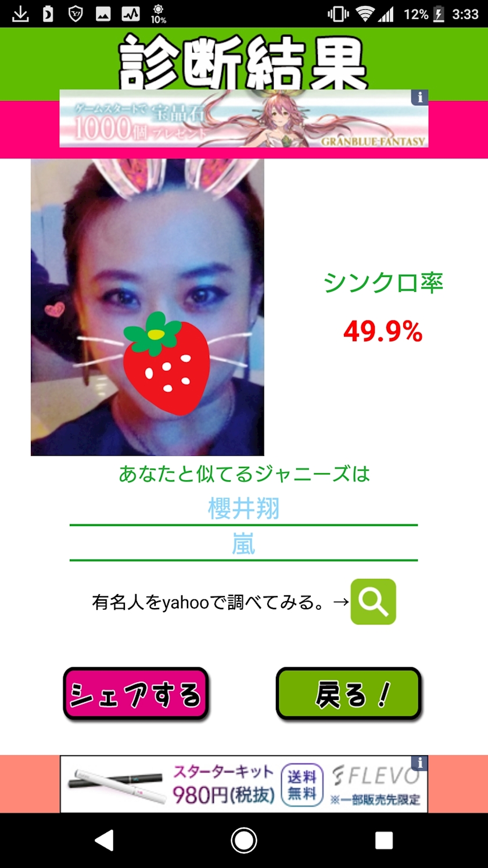Viewport: 488px width, 868px height.
Task: Tap the green 戻る！ back button
Action: [349, 694]
